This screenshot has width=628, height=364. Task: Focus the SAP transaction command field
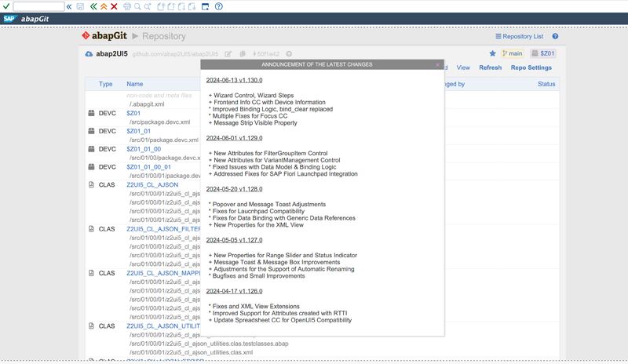38,6
